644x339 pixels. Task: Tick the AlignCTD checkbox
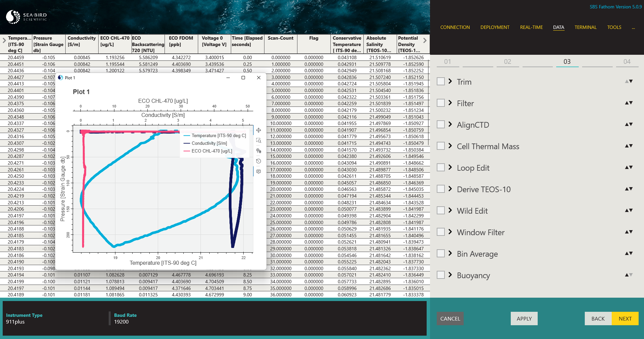441,124
